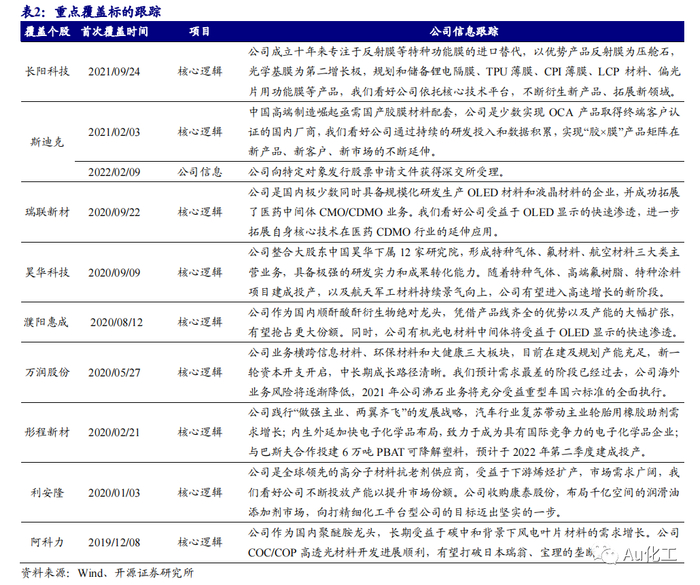
Task: Click the date 2020/01/03
Action: [x=114, y=493]
